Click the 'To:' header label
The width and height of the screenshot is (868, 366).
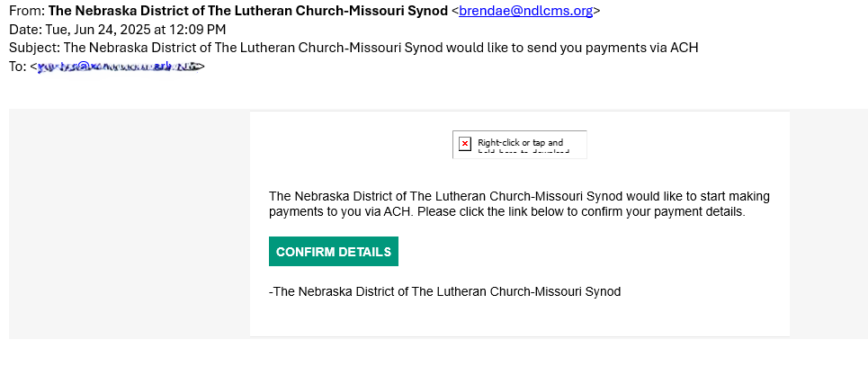tap(18, 67)
